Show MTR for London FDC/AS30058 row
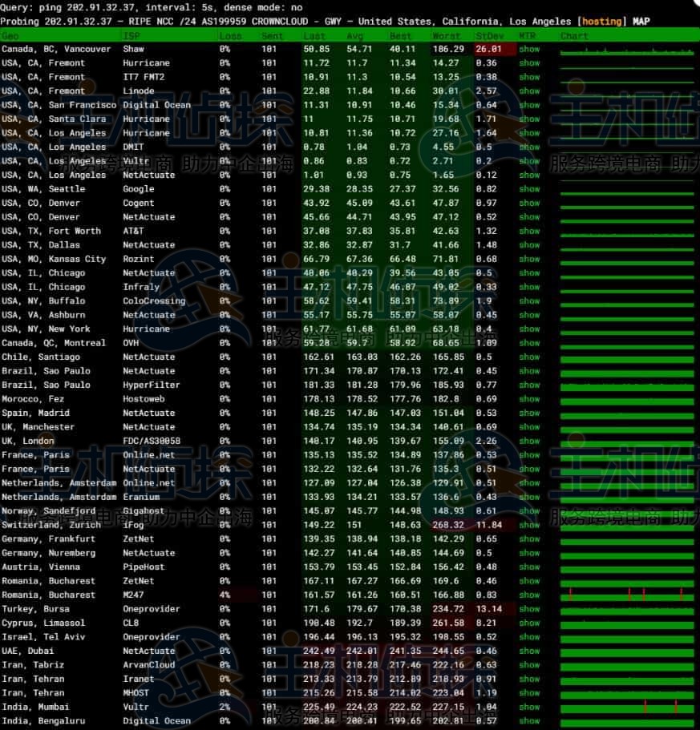 [529, 442]
